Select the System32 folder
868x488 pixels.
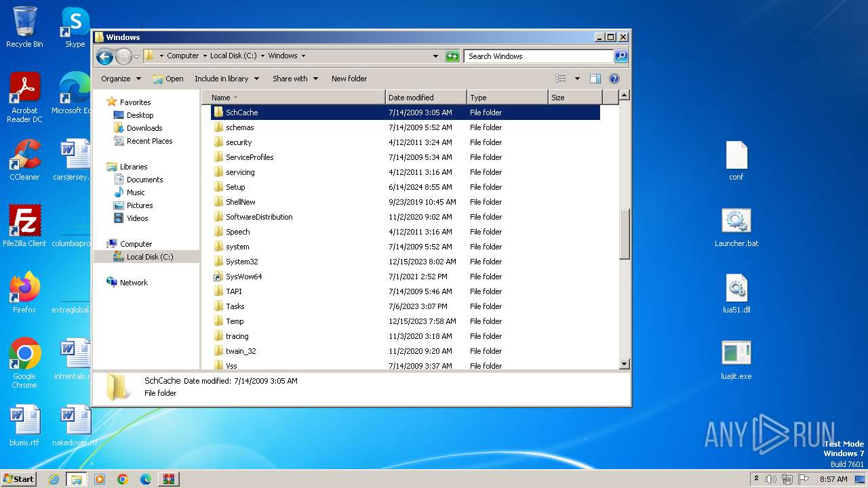tap(405, 262)
